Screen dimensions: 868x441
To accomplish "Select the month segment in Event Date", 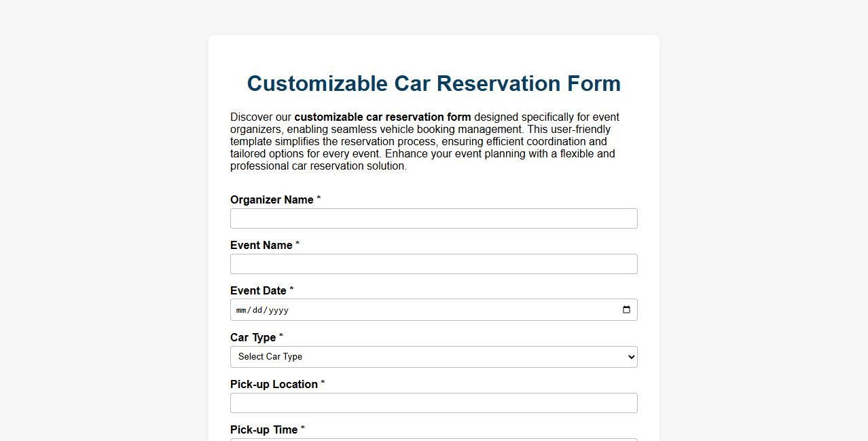I will [x=240, y=310].
